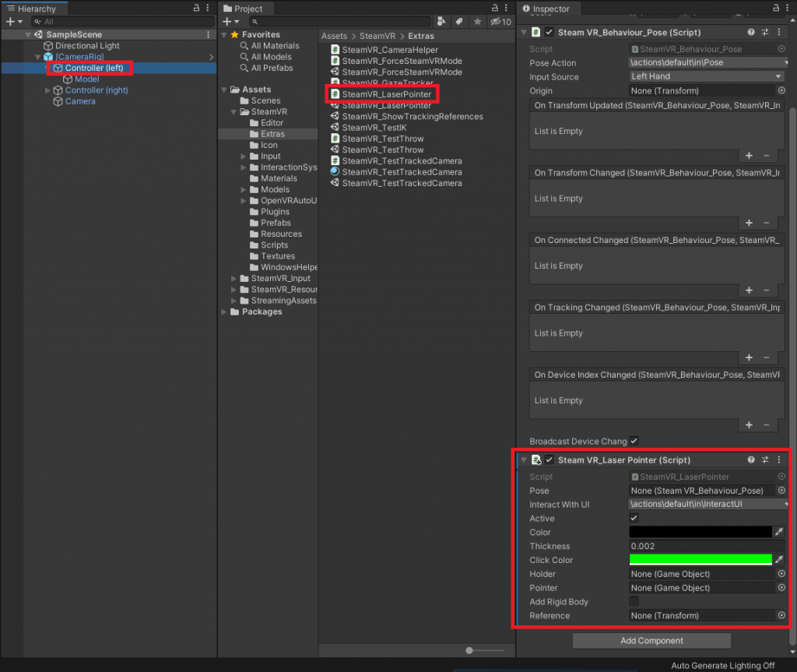
Task: Open the Inspector panel three-dot menu
Action: coord(788,8)
